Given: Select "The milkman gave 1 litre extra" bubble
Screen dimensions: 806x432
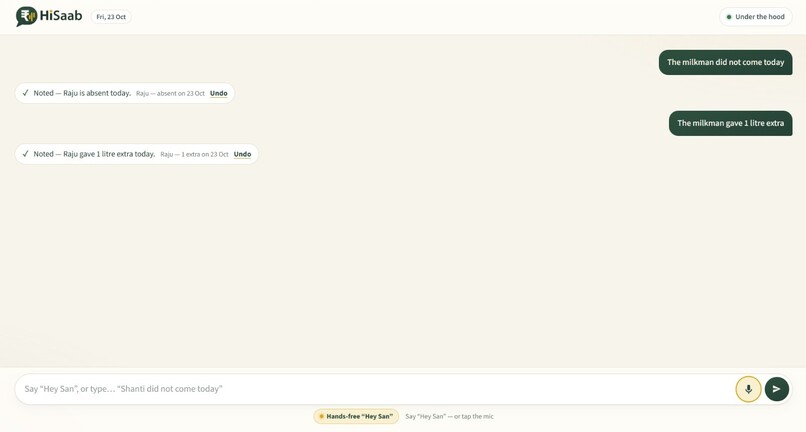Looking at the screenshot, I should 730,123.
